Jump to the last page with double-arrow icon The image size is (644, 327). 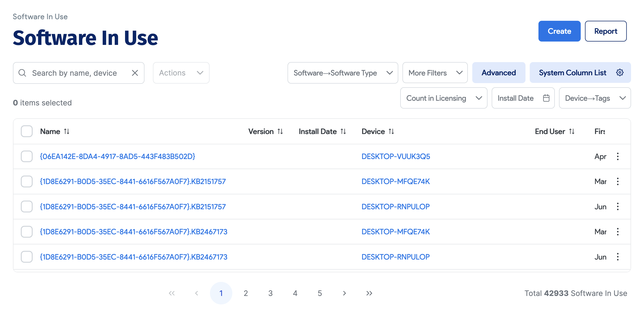pyautogui.click(x=369, y=293)
